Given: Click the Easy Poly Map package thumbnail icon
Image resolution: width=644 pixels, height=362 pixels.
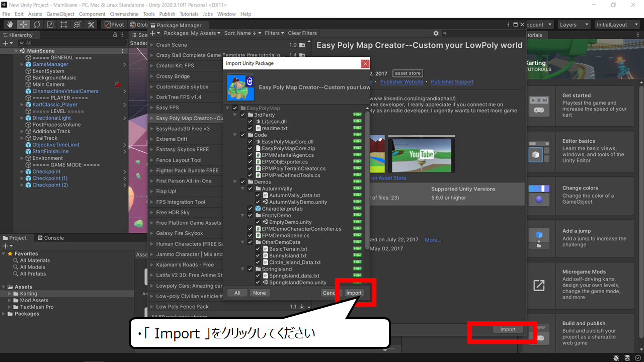Looking at the screenshot, I should pyautogui.click(x=240, y=87).
